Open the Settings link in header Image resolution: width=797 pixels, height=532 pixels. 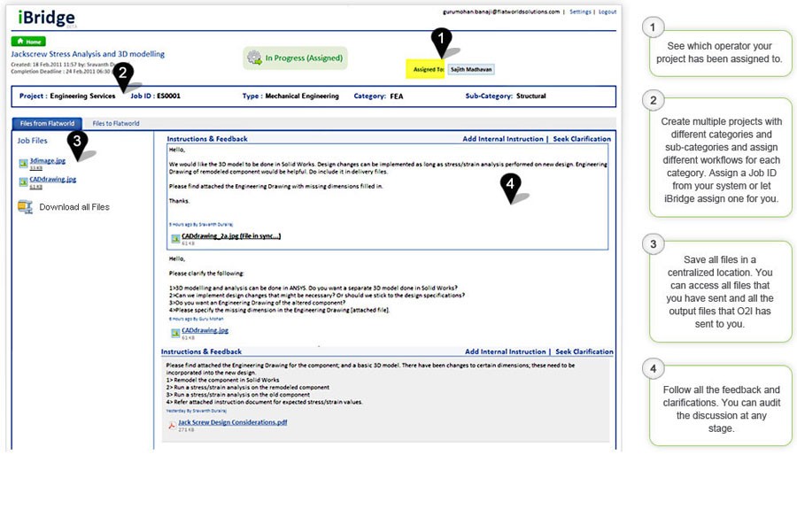click(x=580, y=12)
